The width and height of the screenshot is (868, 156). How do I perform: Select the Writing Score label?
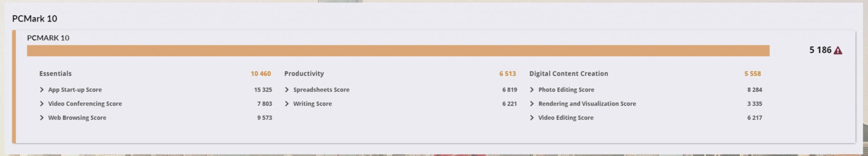(312, 103)
